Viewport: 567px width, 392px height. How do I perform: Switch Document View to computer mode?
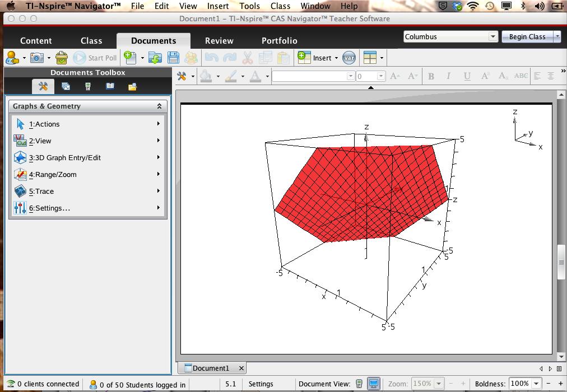(373, 384)
